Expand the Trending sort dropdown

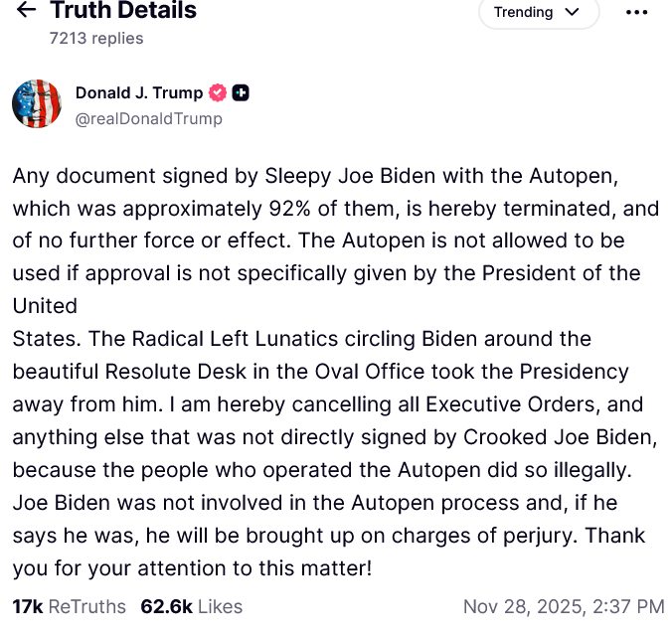538,13
